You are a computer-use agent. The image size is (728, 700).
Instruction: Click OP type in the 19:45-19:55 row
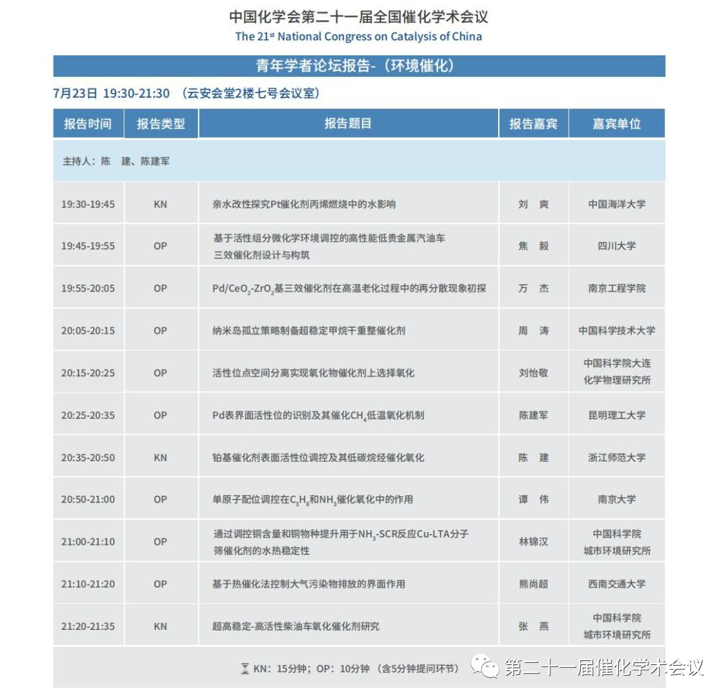pos(160,246)
